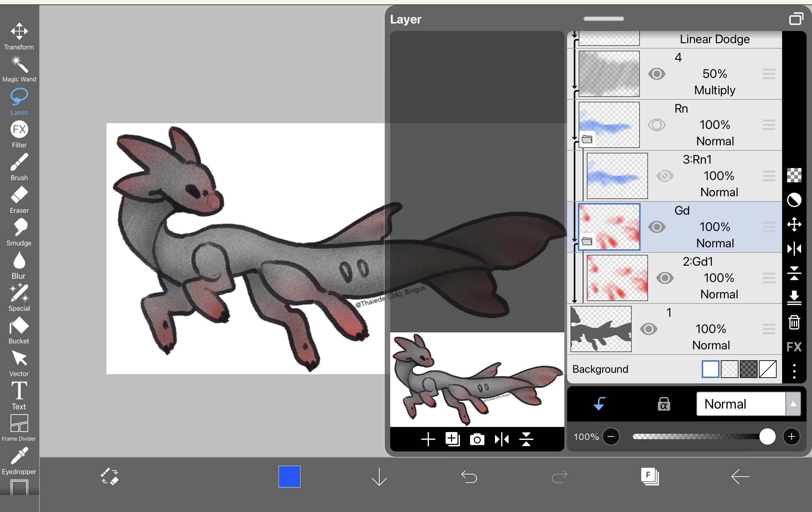
Task: Click the invert color circle icon
Action: (794, 200)
